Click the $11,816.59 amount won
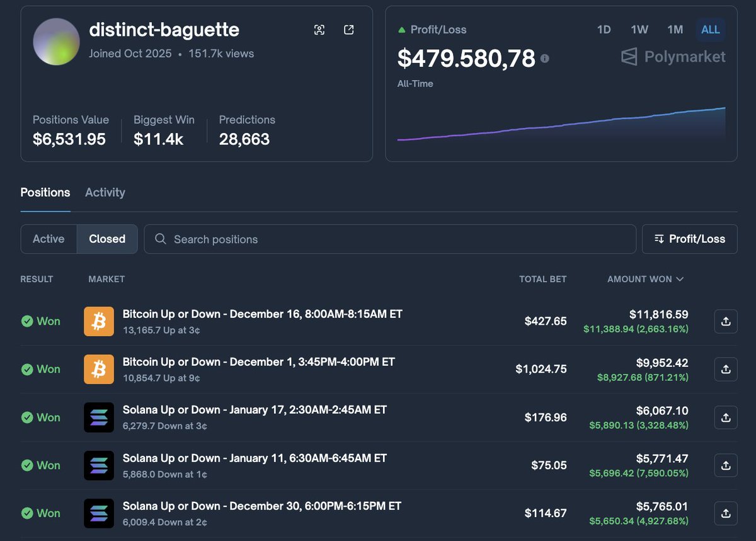The image size is (756, 541). point(659,314)
